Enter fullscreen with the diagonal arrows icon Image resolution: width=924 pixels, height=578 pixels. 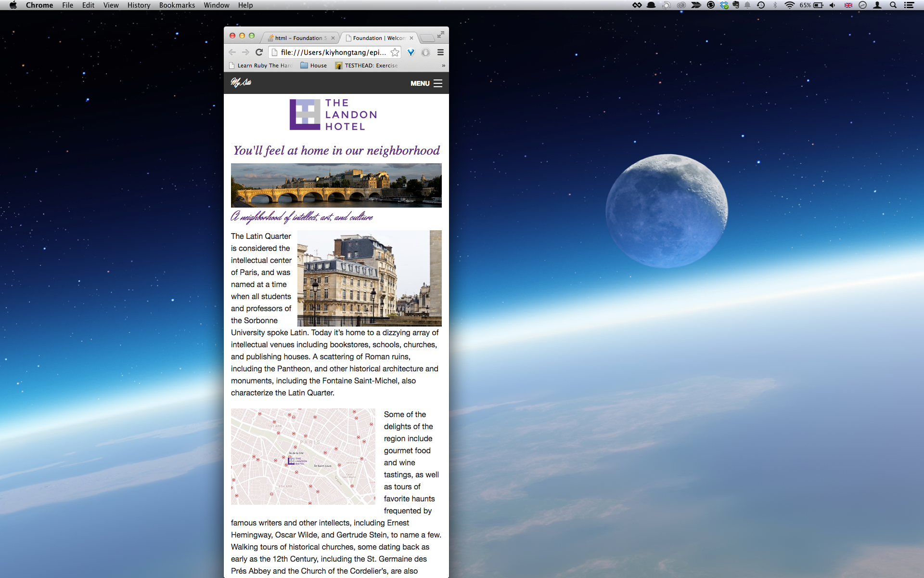point(440,35)
